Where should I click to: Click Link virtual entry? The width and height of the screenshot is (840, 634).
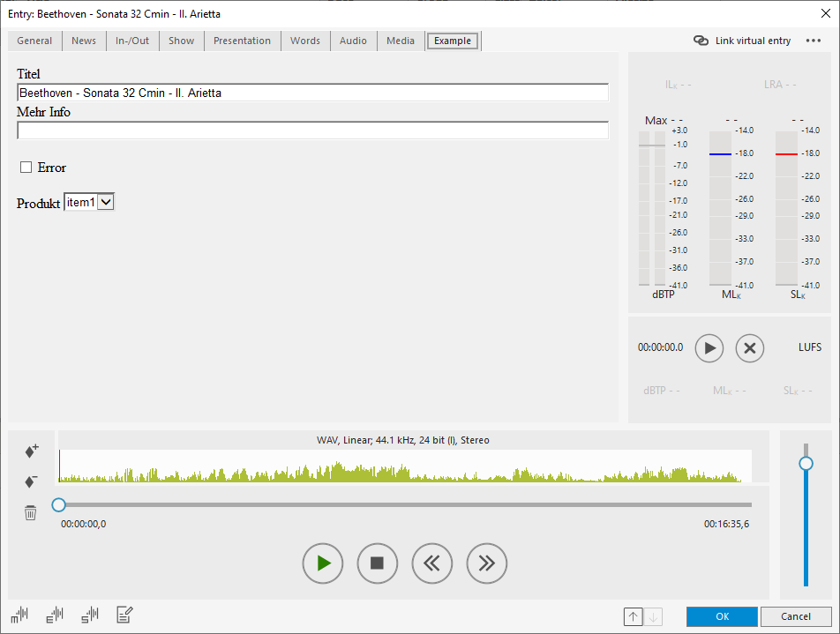tap(743, 41)
